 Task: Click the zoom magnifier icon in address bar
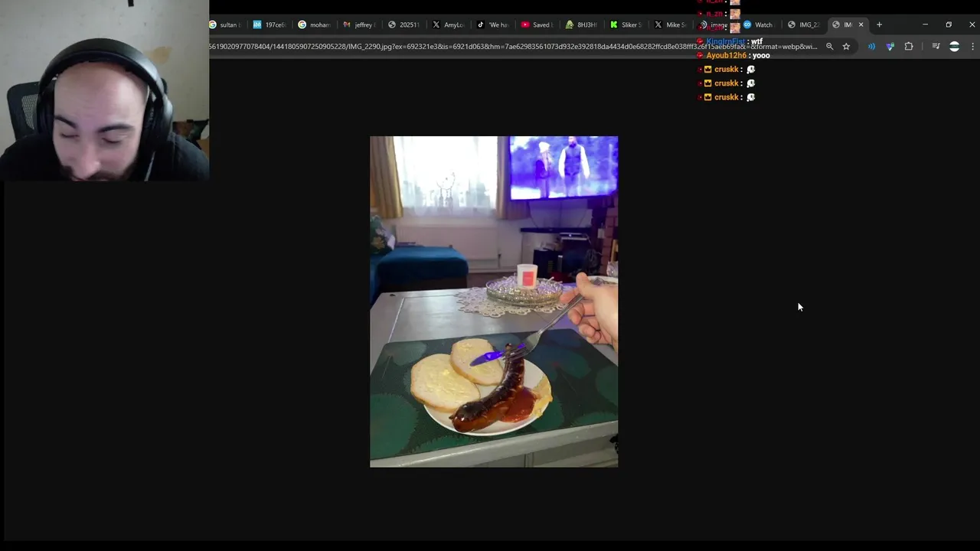pyautogui.click(x=829, y=47)
